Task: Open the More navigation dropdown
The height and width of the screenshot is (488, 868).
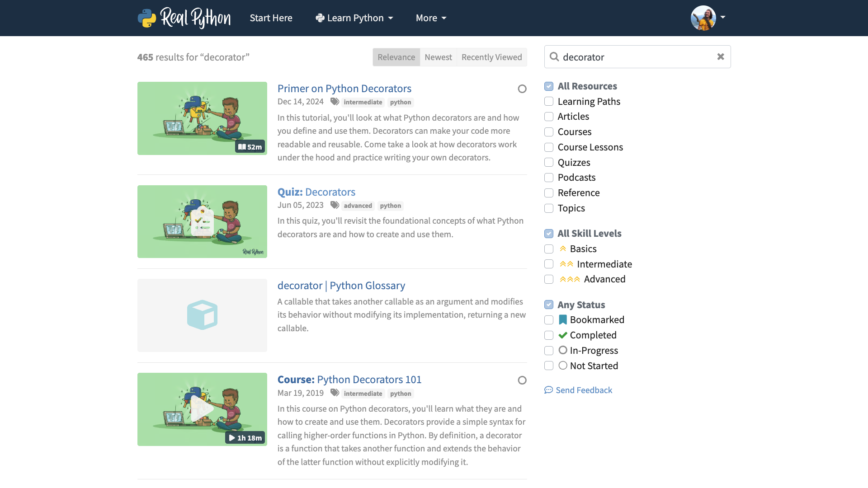Action: click(x=431, y=18)
